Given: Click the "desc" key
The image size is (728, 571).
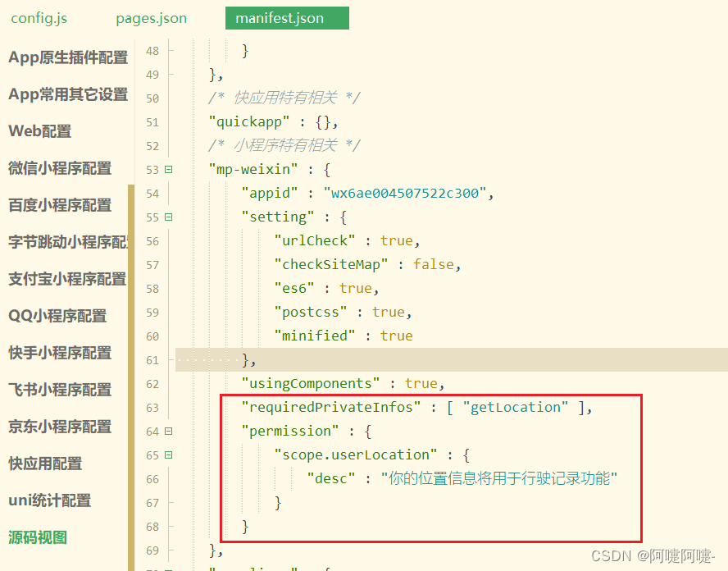Looking at the screenshot, I should click(x=331, y=478).
